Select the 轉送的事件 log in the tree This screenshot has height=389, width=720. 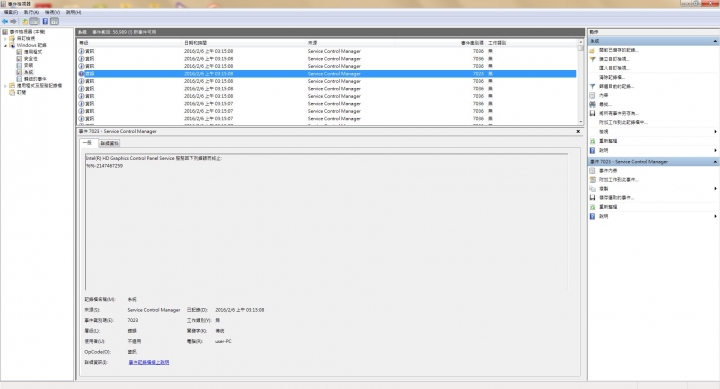tap(35, 79)
